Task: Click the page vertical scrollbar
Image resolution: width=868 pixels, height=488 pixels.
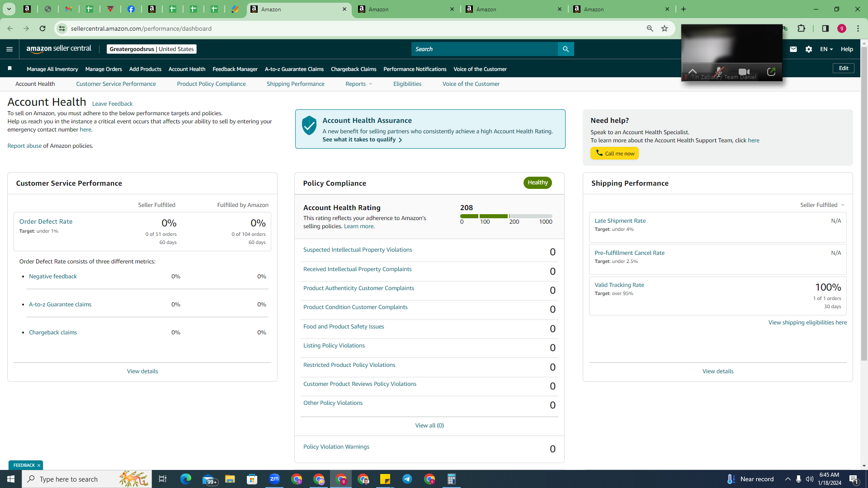Action: point(864,203)
